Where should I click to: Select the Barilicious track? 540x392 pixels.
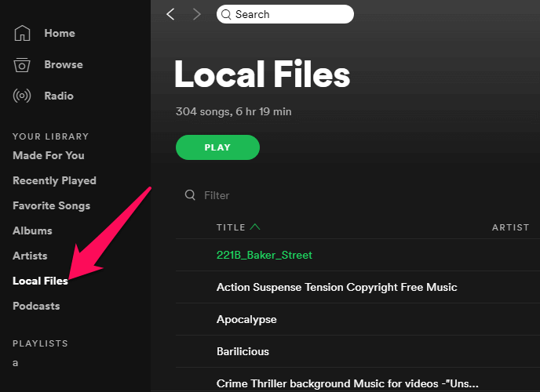(x=243, y=351)
